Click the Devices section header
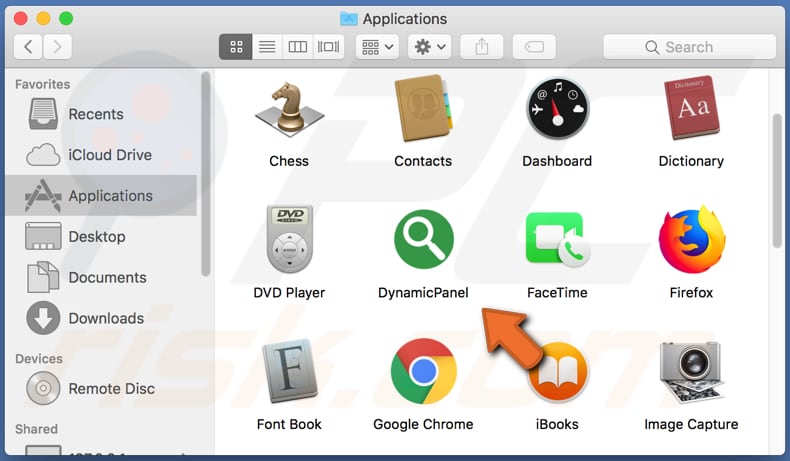Viewport: 790px width, 461px height. pyautogui.click(x=39, y=359)
